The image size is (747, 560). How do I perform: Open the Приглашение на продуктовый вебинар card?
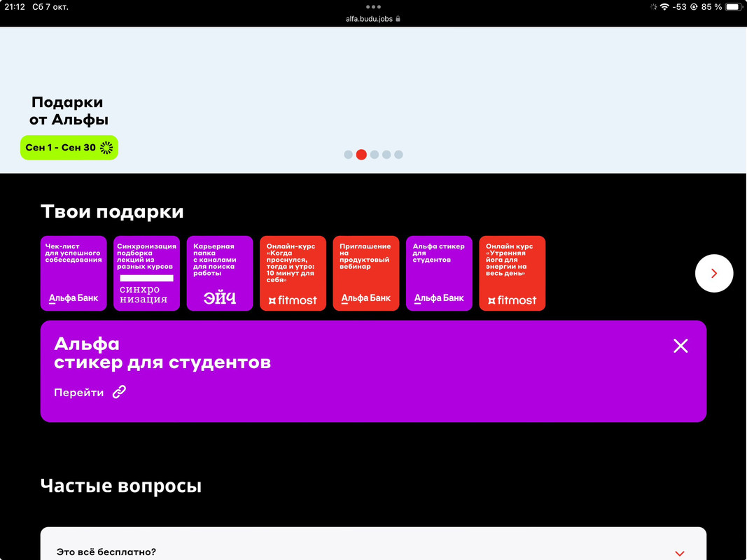click(366, 273)
